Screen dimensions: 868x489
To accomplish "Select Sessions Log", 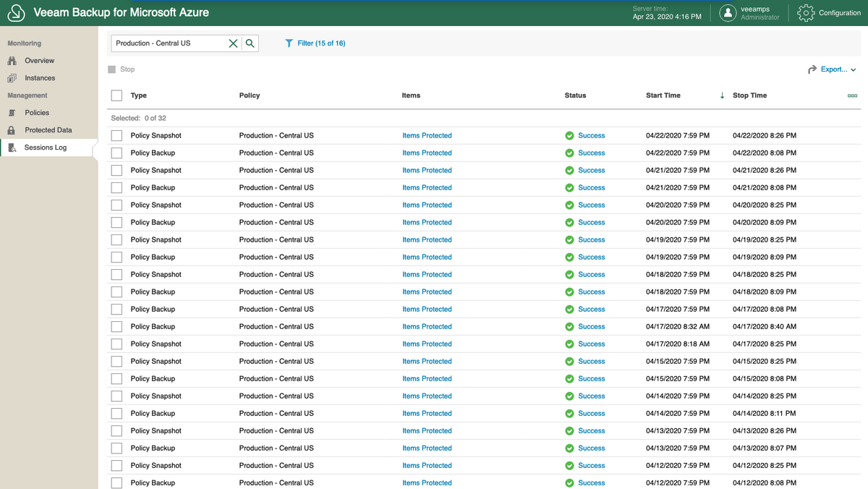I will click(46, 148).
